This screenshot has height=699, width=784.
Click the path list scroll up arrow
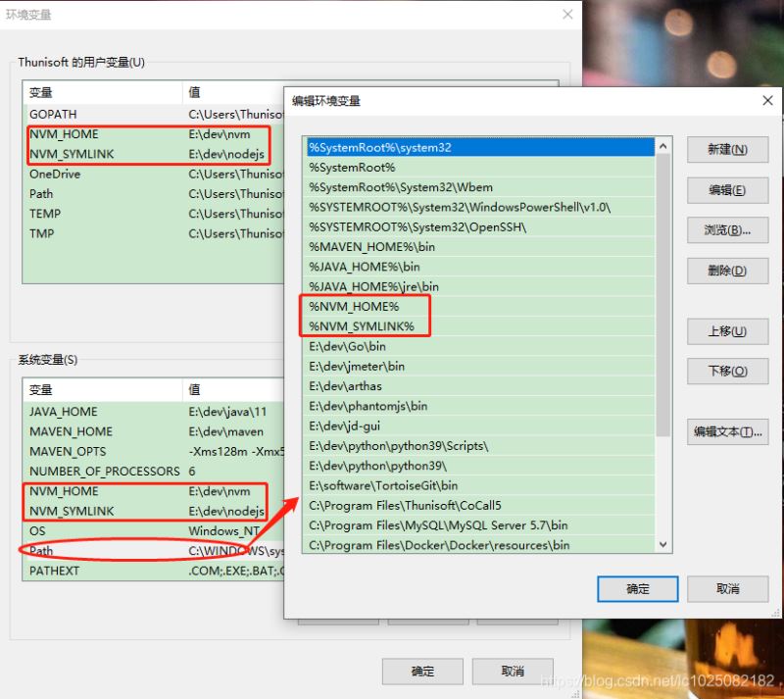(663, 146)
